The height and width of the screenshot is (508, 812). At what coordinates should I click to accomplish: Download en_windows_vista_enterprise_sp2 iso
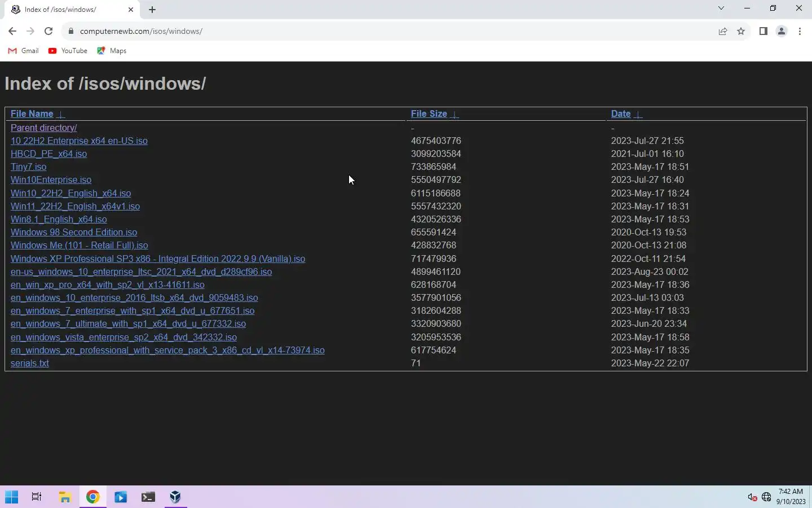tap(123, 338)
